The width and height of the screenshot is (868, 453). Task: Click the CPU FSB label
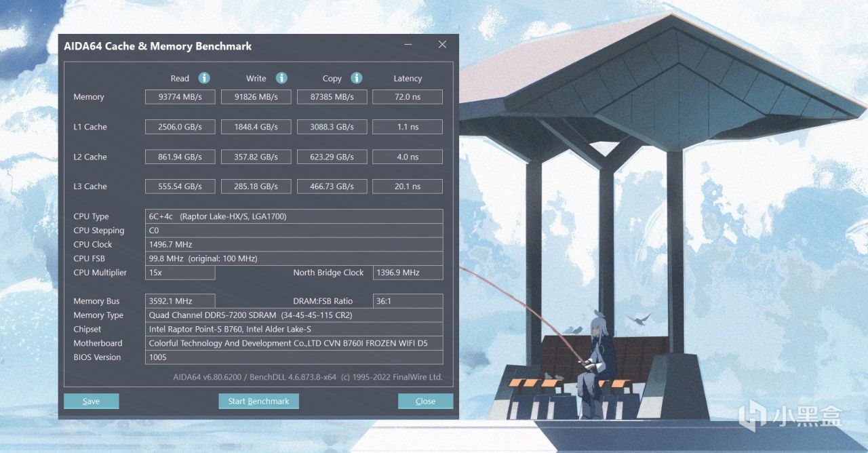click(x=90, y=258)
